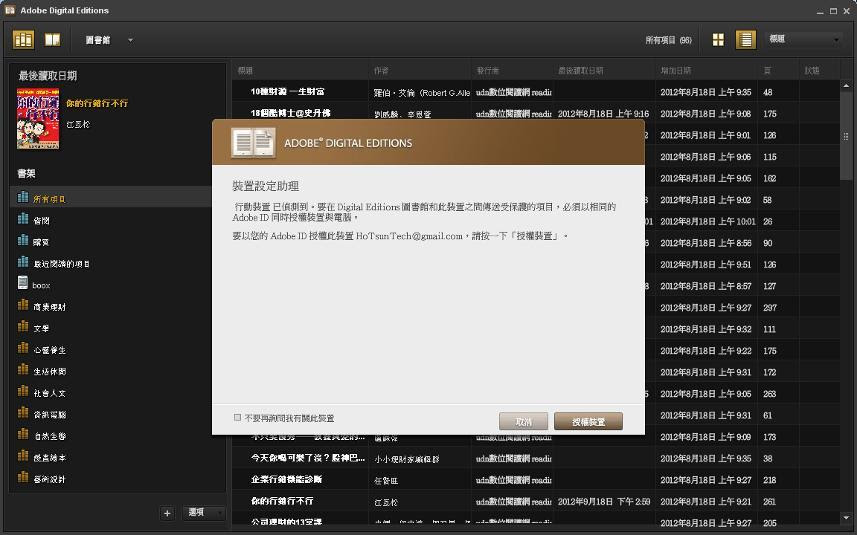Click the 購買 bookshelf icon
The height and width of the screenshot is (535, 857).
pos(23,240)
